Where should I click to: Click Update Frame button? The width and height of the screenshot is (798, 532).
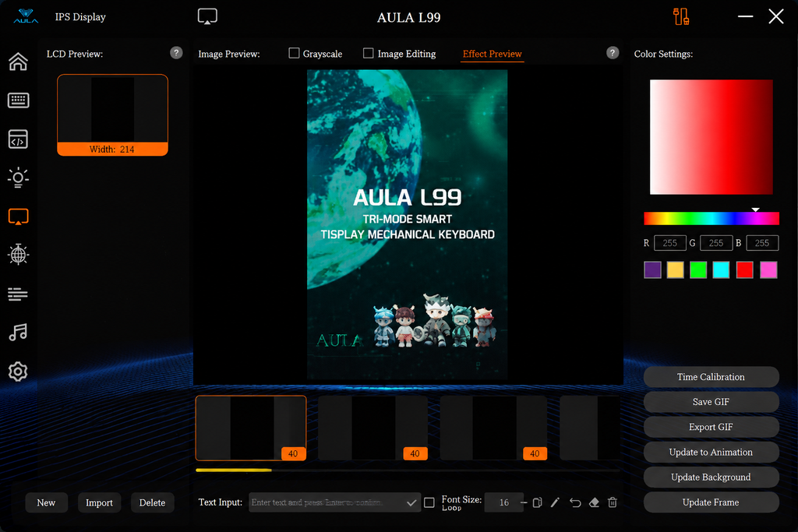(711, 502)
